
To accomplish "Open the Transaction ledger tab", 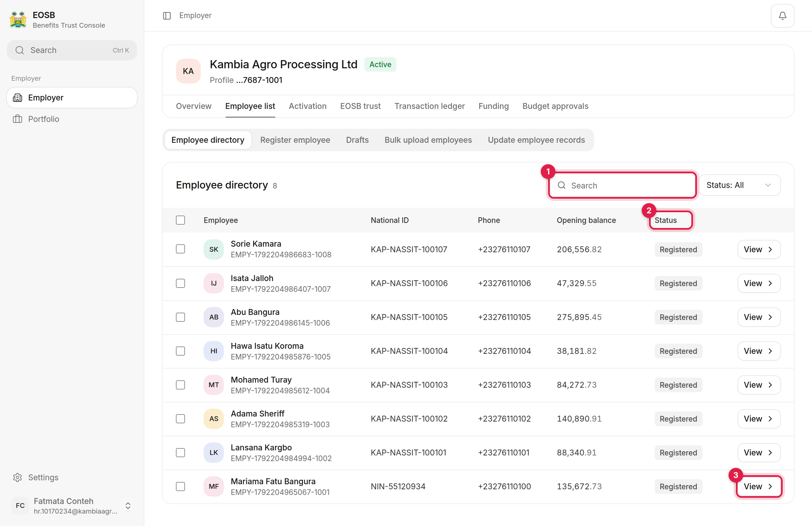I will (429, 106).
